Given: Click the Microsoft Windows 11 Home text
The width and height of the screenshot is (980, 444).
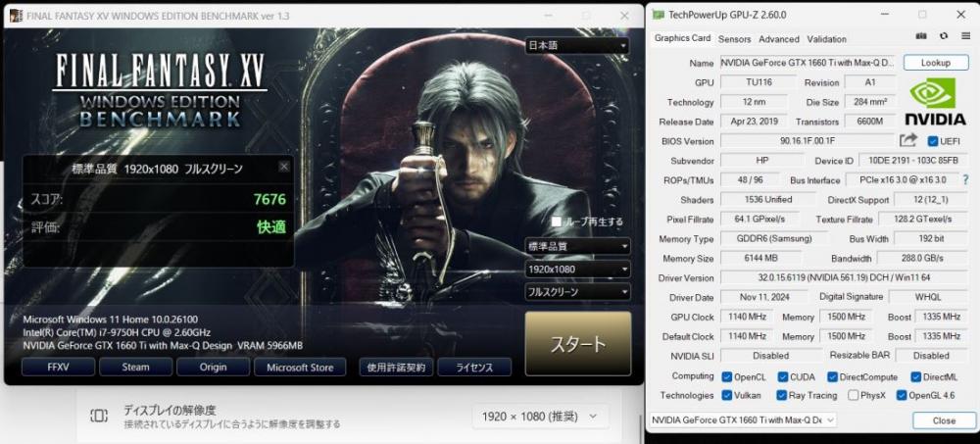Looking at the screenshot, I should click(110, 320).
